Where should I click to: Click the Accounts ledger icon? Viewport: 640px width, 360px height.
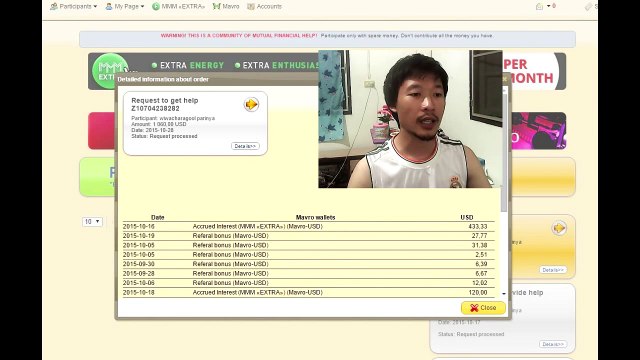(251, 7)
